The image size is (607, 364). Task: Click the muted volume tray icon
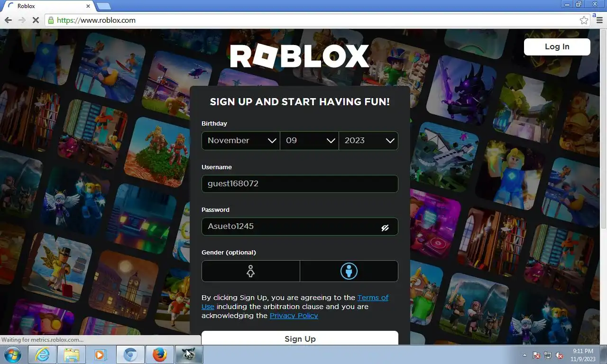tap(559, 355)
